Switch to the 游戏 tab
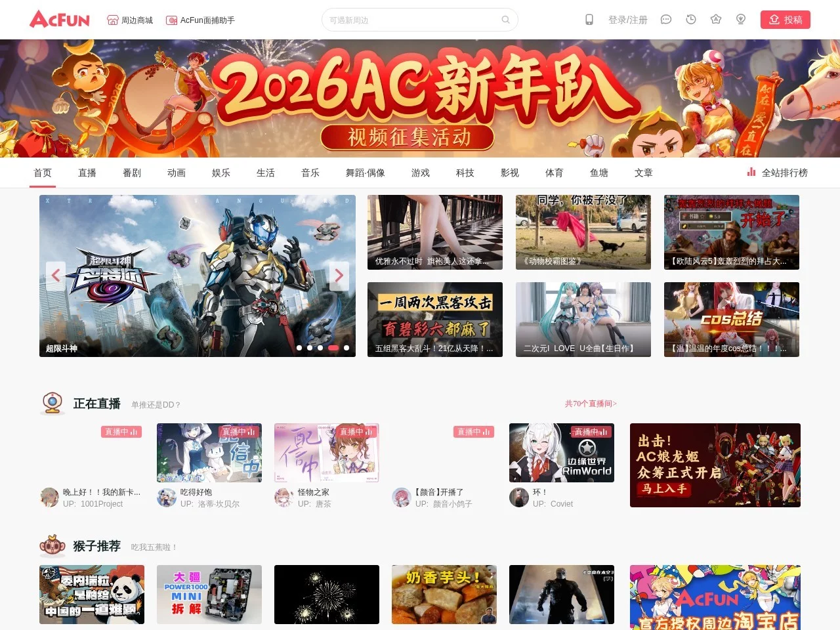The height and width of the screenshot is (630, 840). [420, 173]
